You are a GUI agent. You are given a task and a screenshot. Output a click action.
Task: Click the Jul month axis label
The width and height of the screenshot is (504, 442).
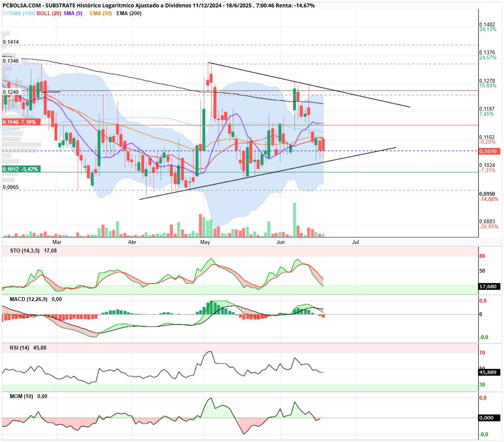click(x=355, y=242)
